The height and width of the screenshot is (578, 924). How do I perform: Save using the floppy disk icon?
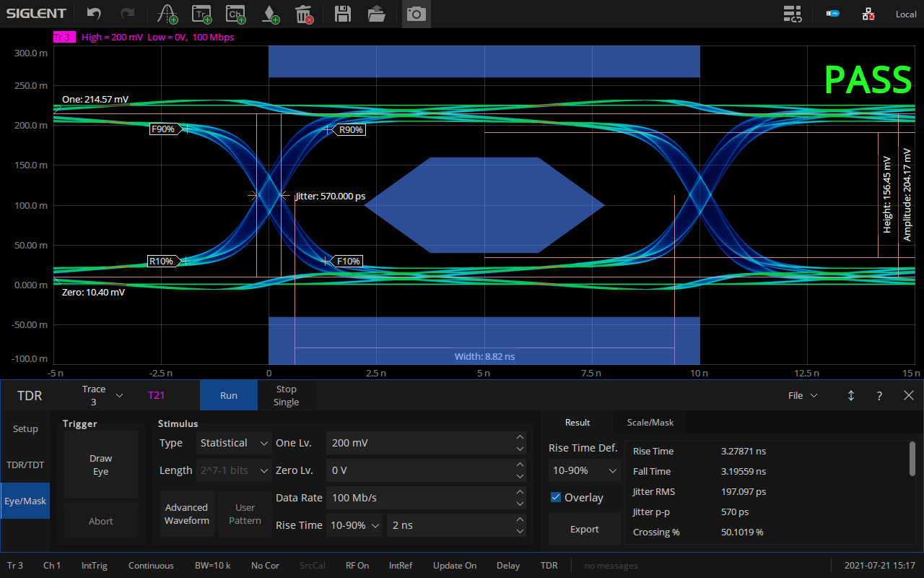coord(343,14)
